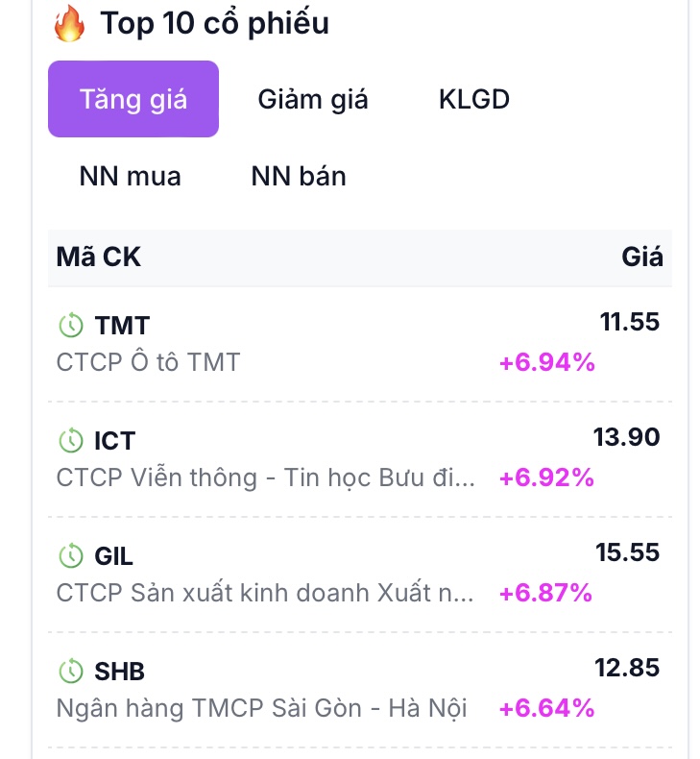Click the fire icon next to Top 10

69,24
